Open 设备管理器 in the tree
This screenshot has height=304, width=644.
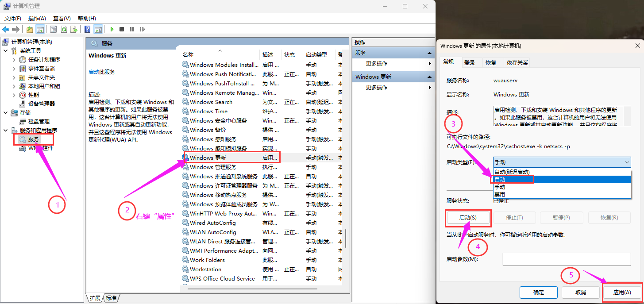41,104
